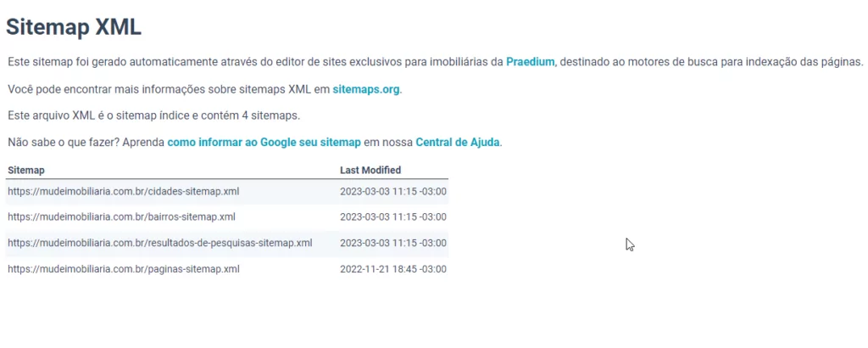Click the 'Não sabe o que fazer?' text
The height and width of the screenshot is (348, 868).
click(x=64, y=142)
